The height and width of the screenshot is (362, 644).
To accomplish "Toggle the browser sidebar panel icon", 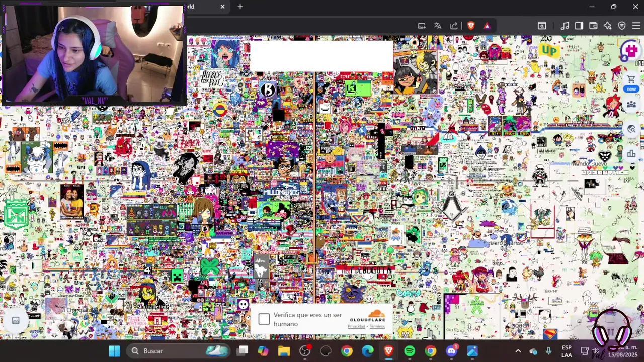I will (x=579, y=26).
